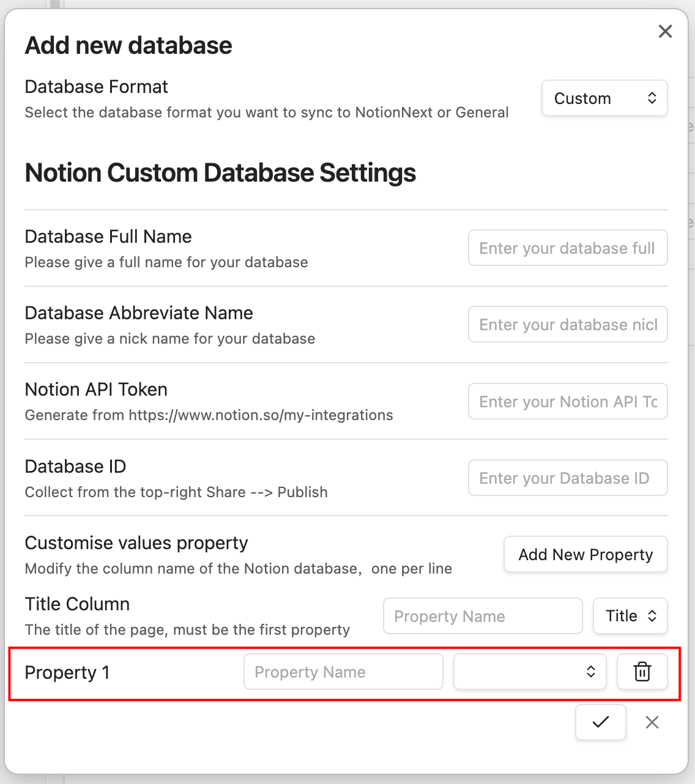Click the Add New Property button

pos(585,554)
